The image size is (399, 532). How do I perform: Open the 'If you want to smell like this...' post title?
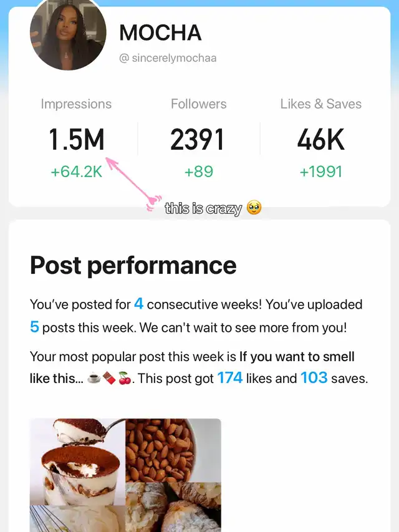pos(192,367)
